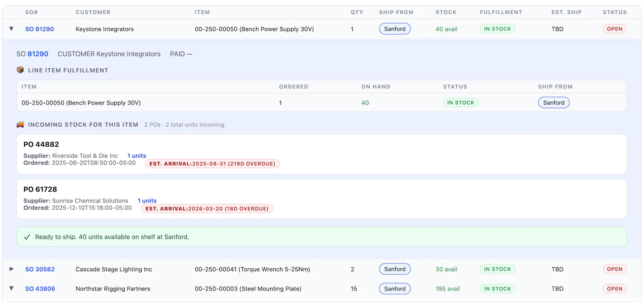Expand the SO 30562 row
644x303 pixels.
[11, 269]
